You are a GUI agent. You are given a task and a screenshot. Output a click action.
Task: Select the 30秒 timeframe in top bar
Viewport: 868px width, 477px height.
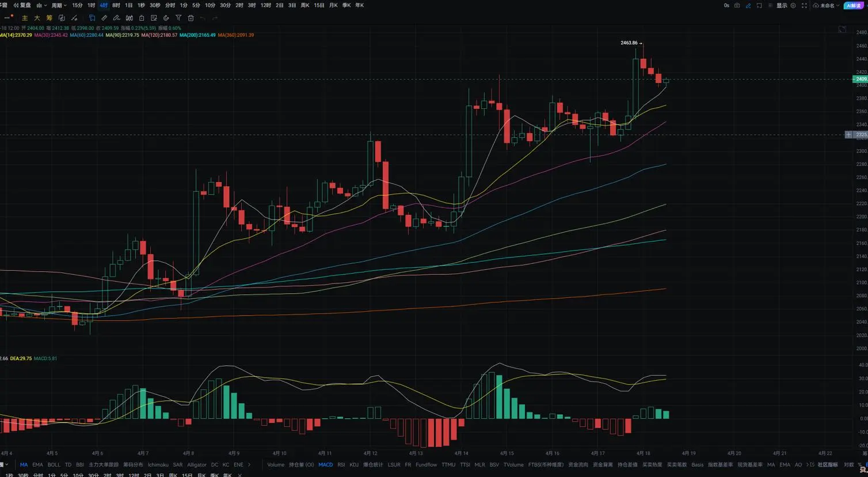(155, 5)
